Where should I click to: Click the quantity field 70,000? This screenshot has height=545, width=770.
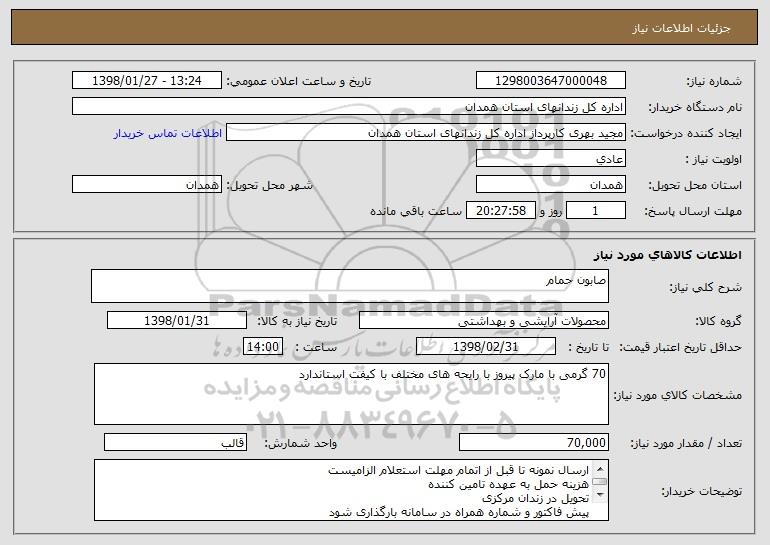pyautogui.click(x=534, y=442)
